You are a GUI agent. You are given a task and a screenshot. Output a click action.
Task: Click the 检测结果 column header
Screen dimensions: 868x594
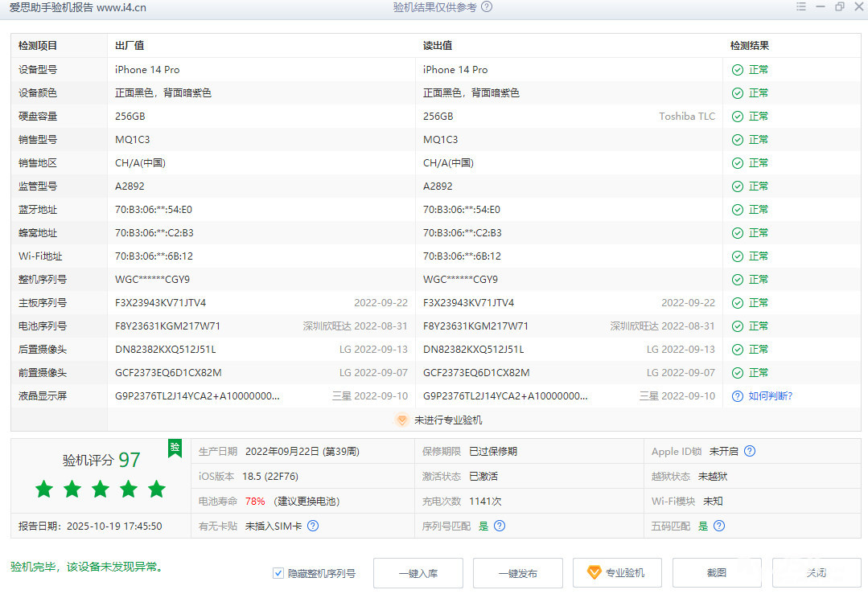coord(750,46)
